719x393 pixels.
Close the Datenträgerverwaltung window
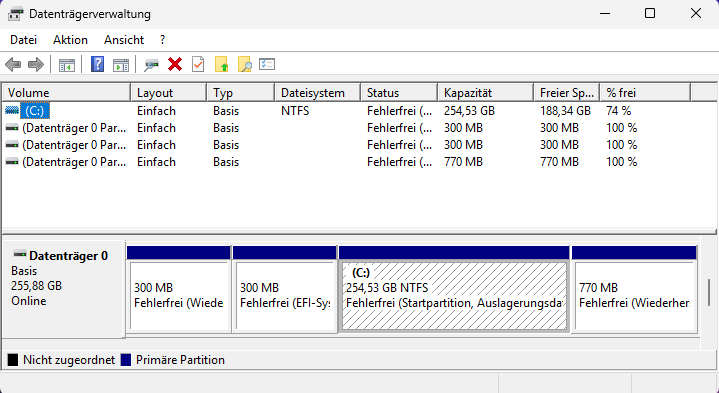(x=696, y=13)
